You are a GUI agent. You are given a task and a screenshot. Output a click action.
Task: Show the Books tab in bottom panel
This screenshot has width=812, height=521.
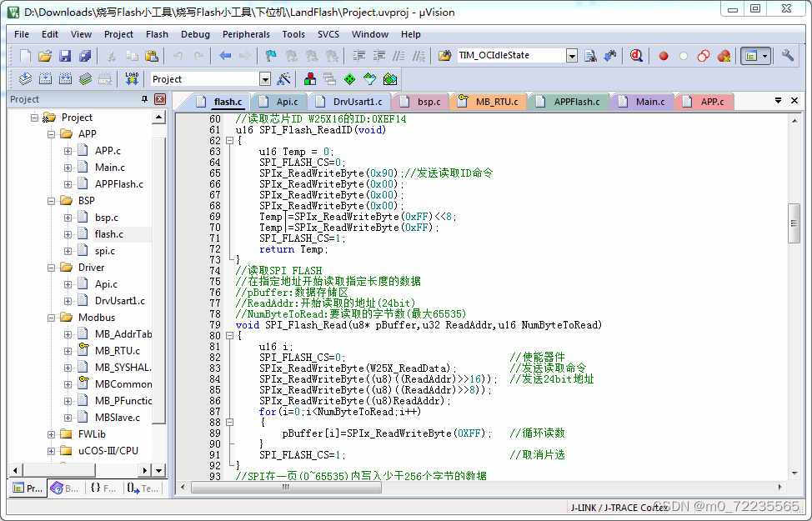pos(65,488)
